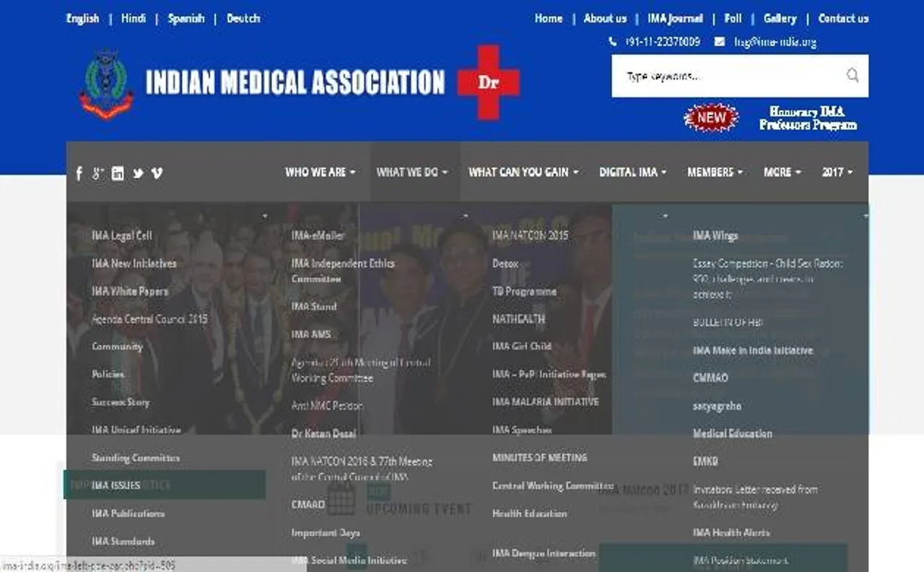Select IMA White Papers menu item
Image resolution: width=924 pixels, height=572 pixels.
pos(130,291)
